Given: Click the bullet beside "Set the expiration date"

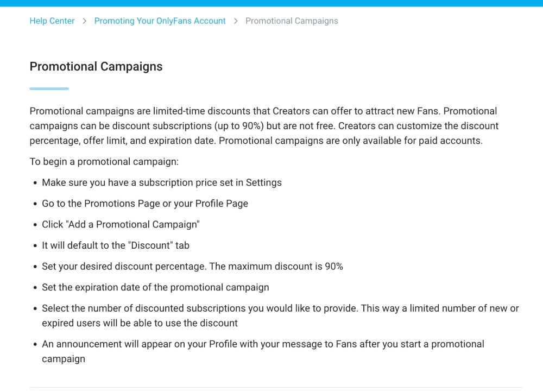Looking at the screenshot, I should tap(35, 288).
